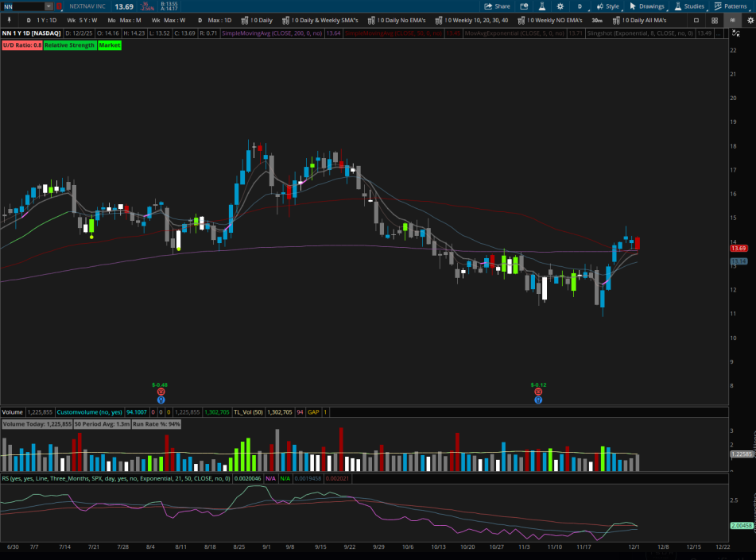756x560 pixels.
Task: Click the Share button
Action: (497, 6)
